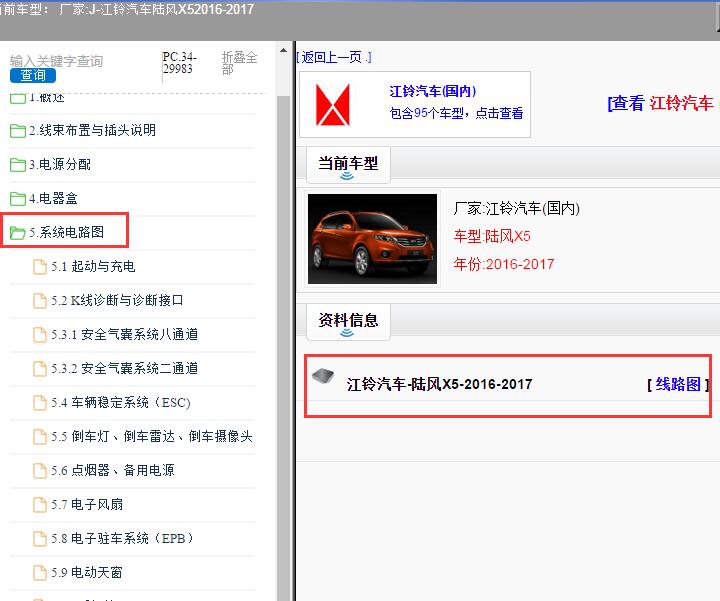This screenshot has width=720, height=601.
Task: Click the 返回上一页 back link
Action: point(334,57)
